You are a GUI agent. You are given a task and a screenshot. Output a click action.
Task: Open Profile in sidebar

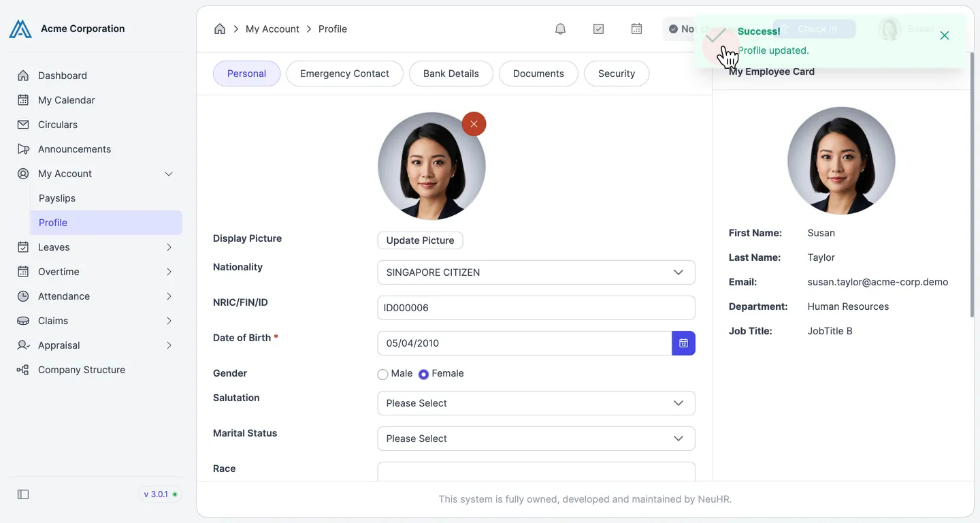pyautogui.click(x=106, y=223)
